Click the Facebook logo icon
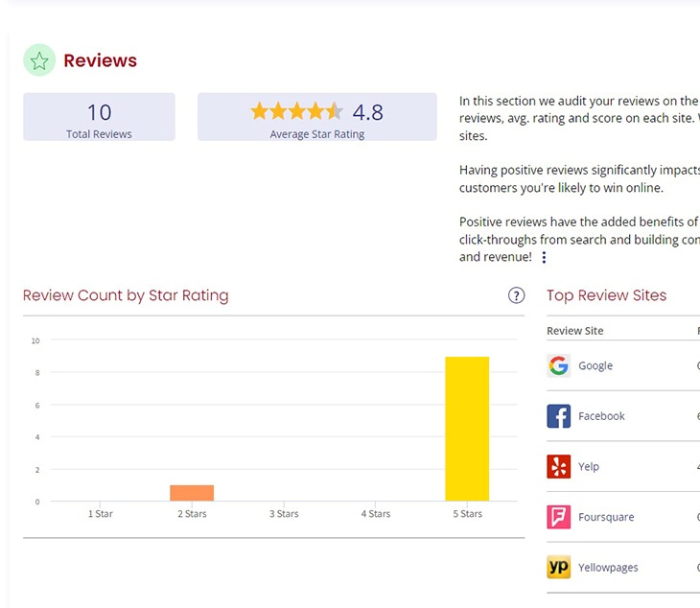Viewport: 700px width, 608px height. tap(558, 416)
